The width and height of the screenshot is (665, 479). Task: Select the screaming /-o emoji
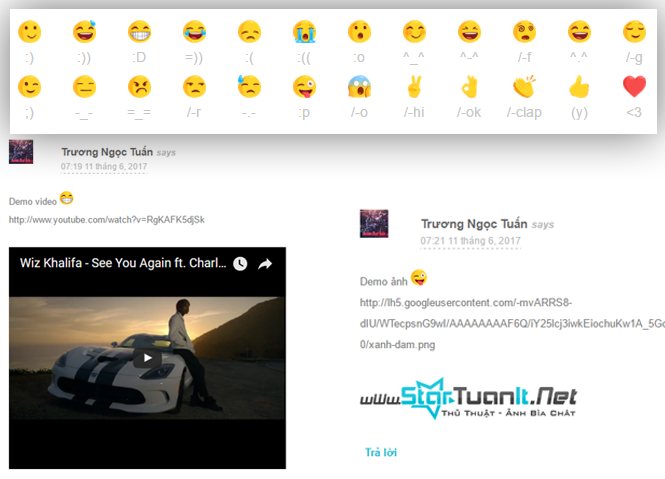(359, 87)
